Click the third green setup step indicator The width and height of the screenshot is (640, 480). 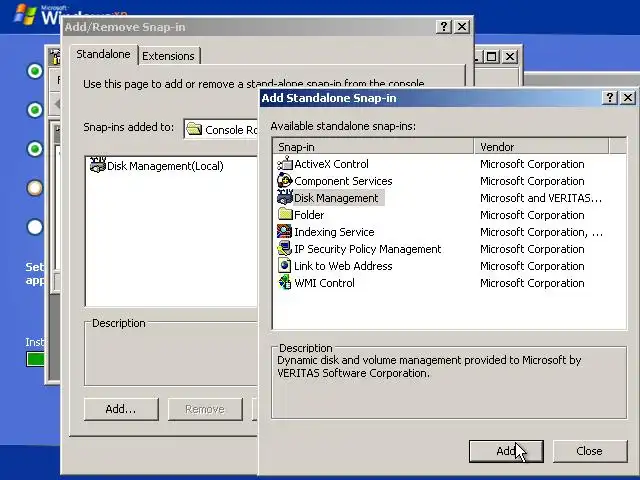35,149
